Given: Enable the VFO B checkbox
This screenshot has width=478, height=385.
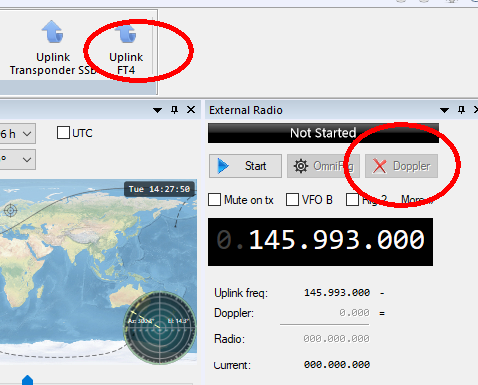Looking at the screenshot, I should coord(292,200).
